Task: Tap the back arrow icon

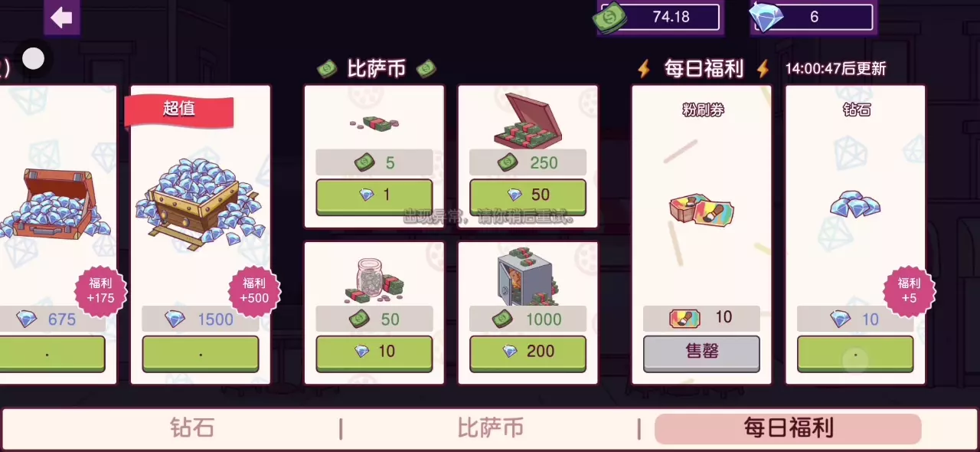Action: point(61,18)
